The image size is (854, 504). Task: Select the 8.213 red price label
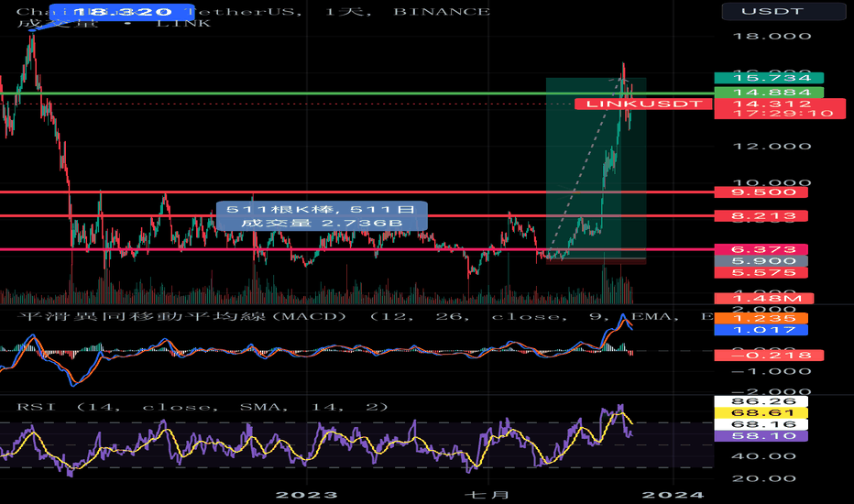point(761,215)
